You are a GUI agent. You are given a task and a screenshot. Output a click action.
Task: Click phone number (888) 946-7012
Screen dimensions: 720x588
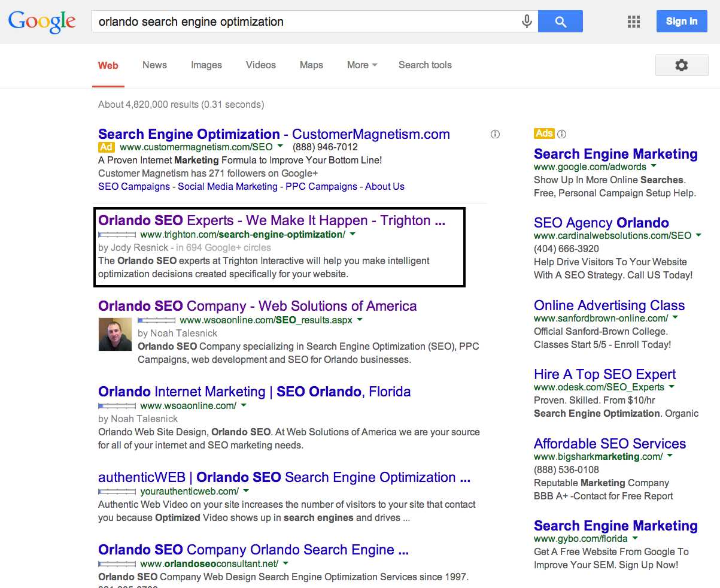coord(325,147)
